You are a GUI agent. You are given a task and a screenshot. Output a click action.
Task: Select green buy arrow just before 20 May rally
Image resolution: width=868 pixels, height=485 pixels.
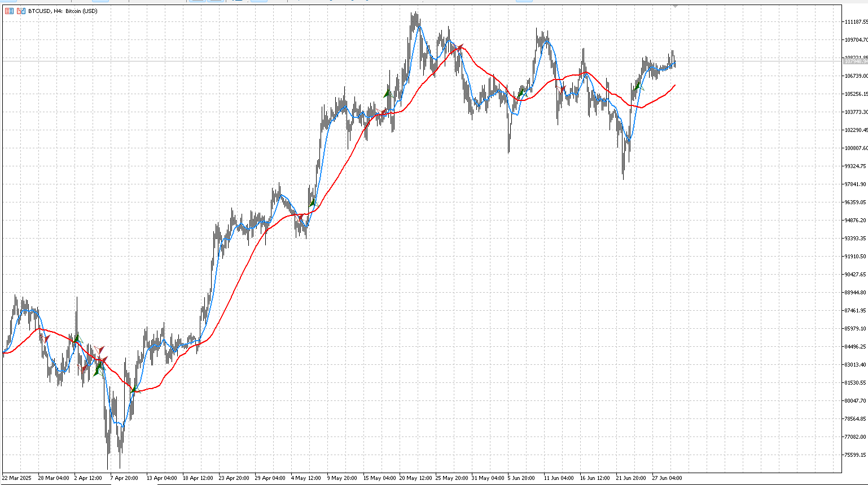(x=387, y=94)
